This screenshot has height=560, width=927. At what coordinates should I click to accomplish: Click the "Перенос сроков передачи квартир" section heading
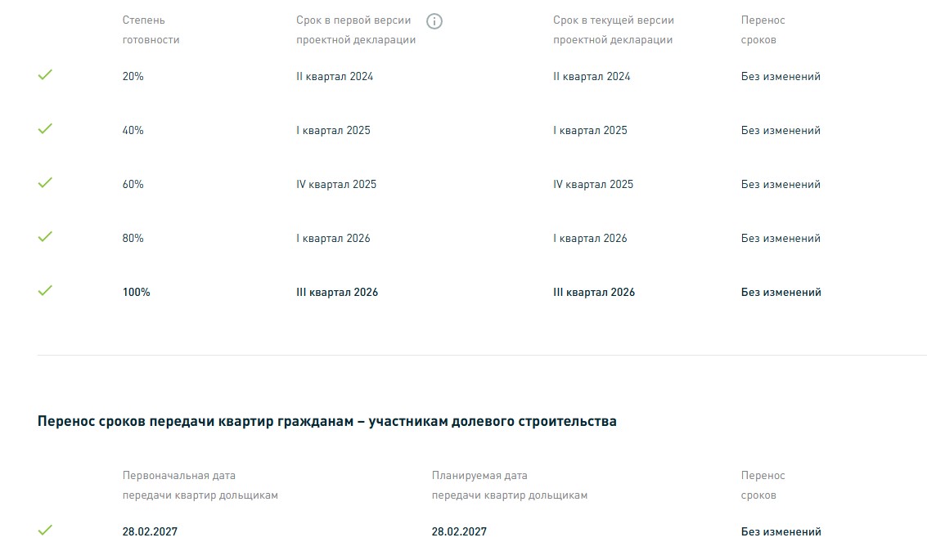pos(326,422)
